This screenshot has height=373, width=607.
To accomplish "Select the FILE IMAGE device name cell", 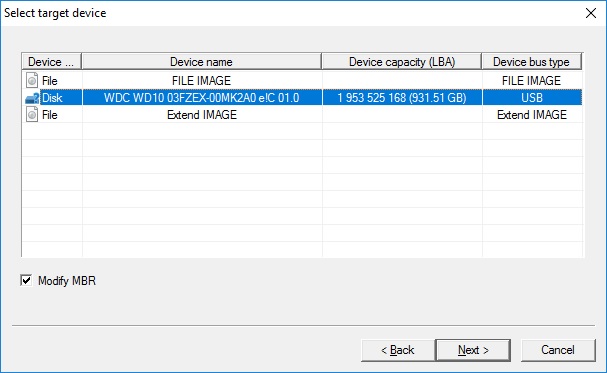I will pos(201,80).
